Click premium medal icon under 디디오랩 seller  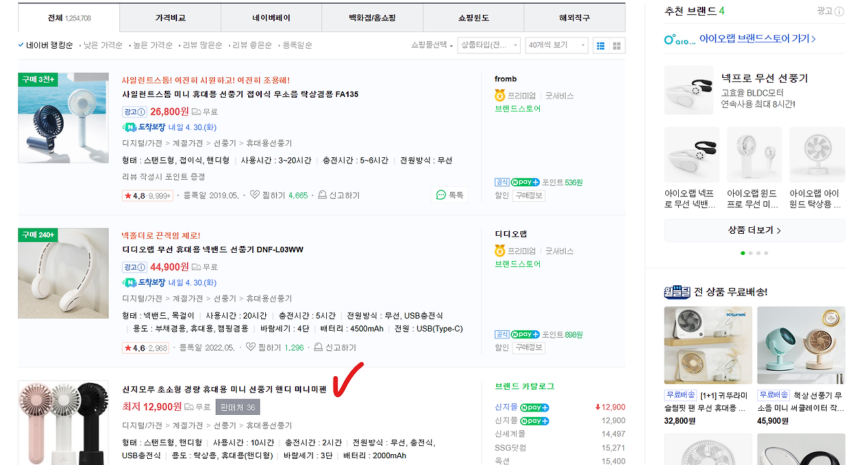pos(500,251)
